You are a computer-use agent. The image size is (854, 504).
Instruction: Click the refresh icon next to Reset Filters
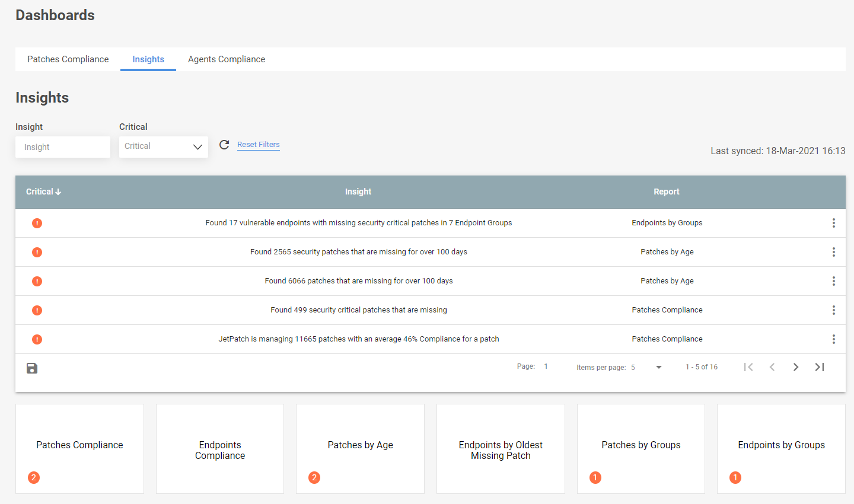click(224, 145)
